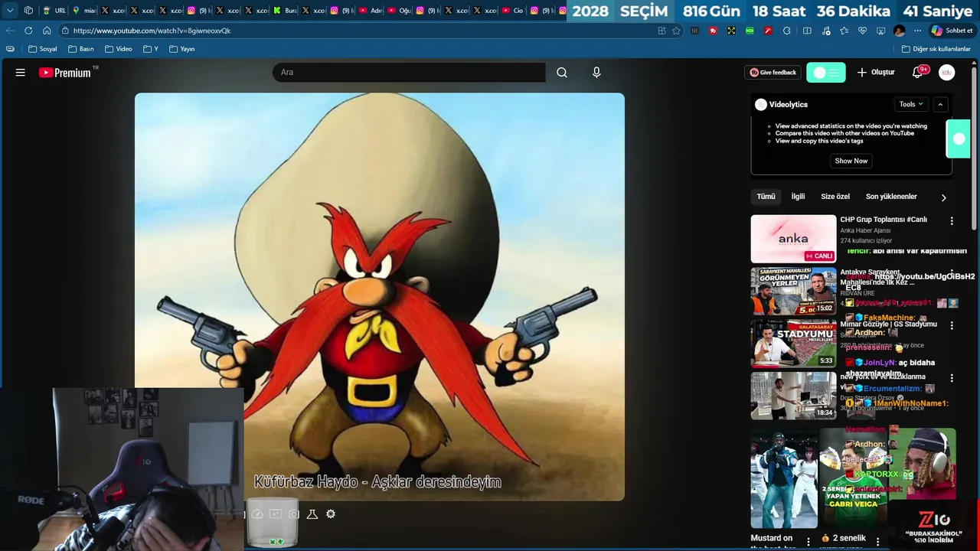The image size is (980, 551).
Task: Open the CHP Grup Toplantısı #Canlı title
Action: 884,220
